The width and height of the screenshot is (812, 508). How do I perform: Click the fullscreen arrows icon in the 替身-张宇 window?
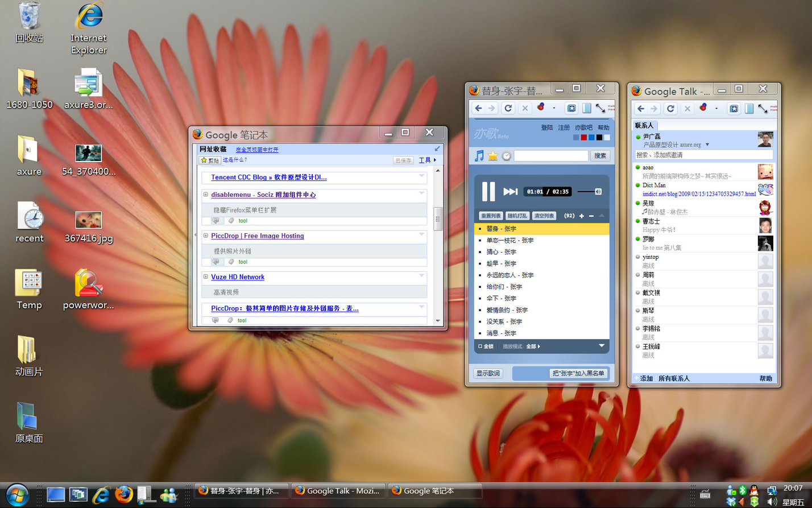600,108
